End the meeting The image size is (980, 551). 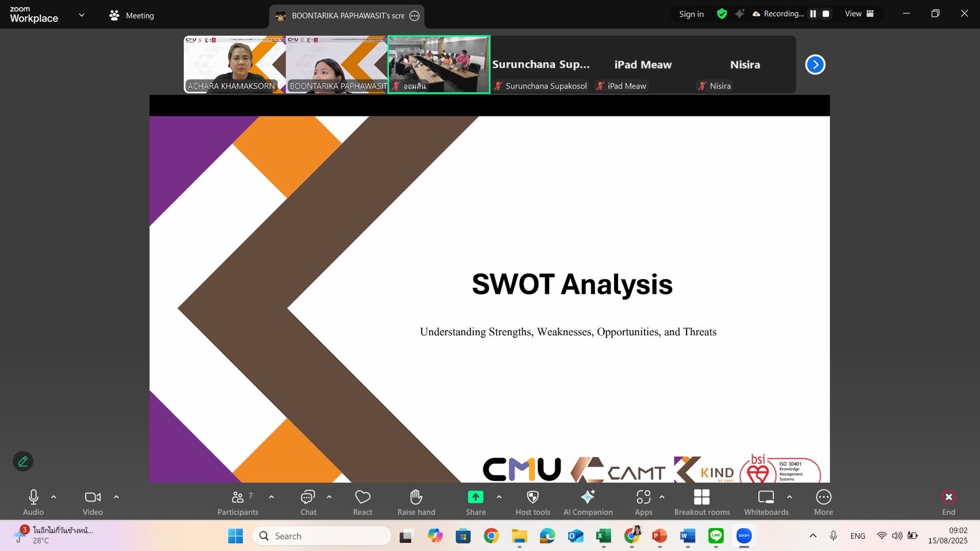(948, 502)
